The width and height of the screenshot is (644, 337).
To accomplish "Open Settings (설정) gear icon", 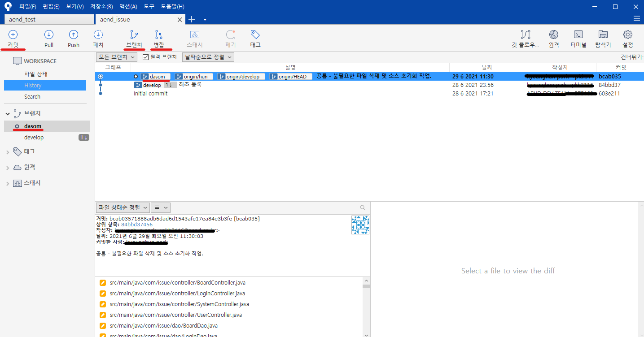I will tap(628, 35).
